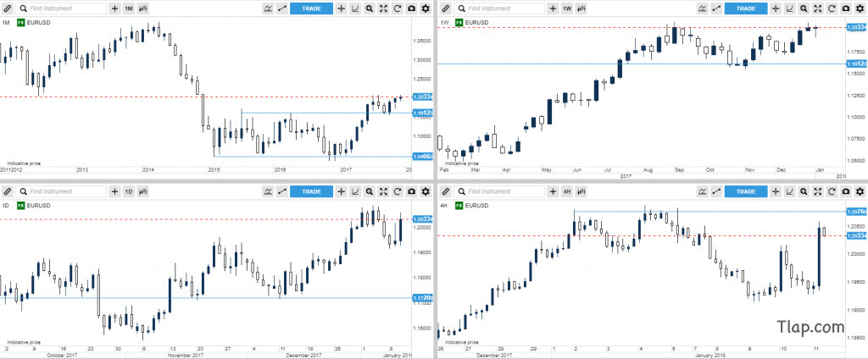Click the plus icon beside the 4H timeframe button
868x359 pixels.
click(553, 191)
